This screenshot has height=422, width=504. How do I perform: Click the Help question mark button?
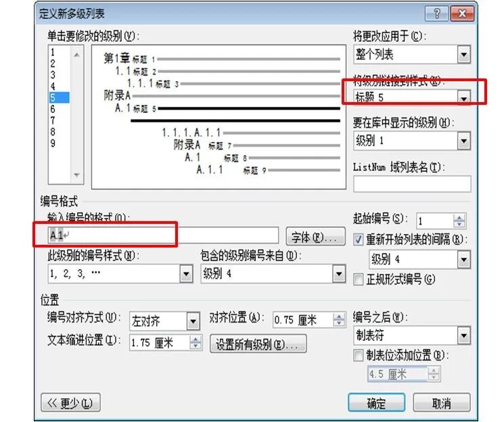(436, 14)
